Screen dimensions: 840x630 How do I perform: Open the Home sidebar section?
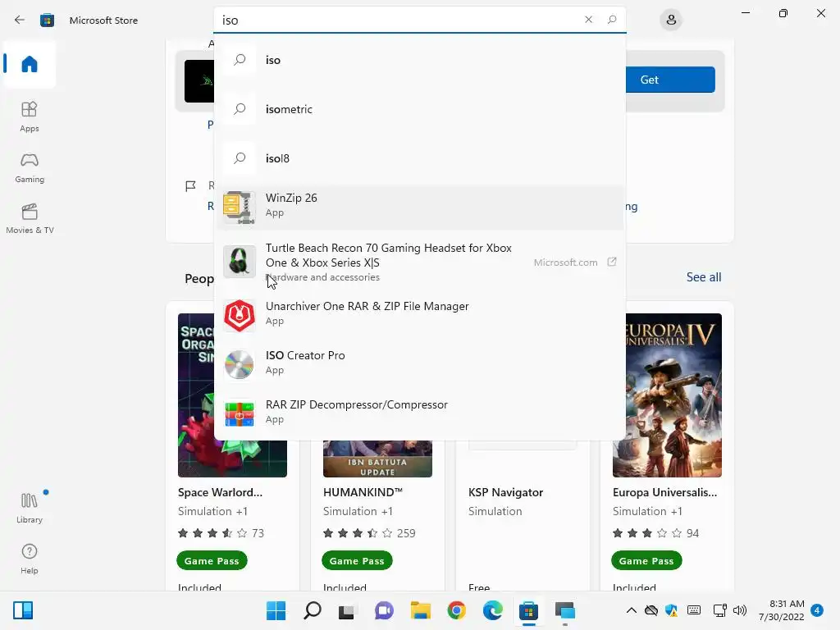(x=30, y=64)
